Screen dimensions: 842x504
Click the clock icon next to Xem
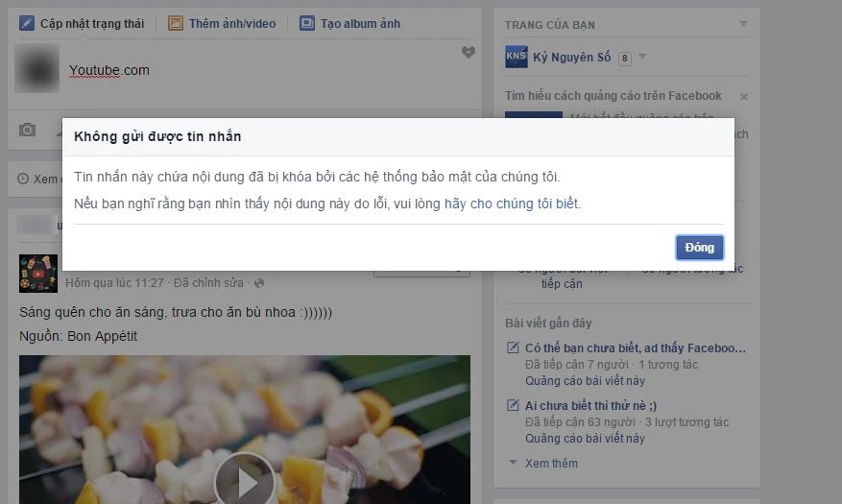(23, 179)
